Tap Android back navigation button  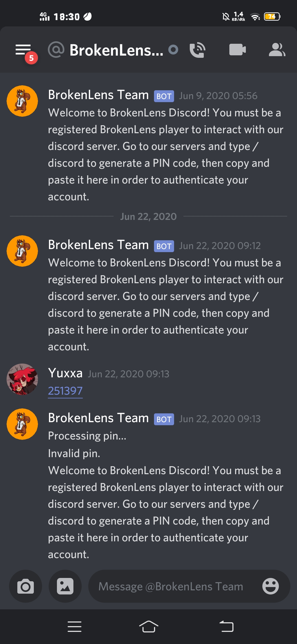226,627
